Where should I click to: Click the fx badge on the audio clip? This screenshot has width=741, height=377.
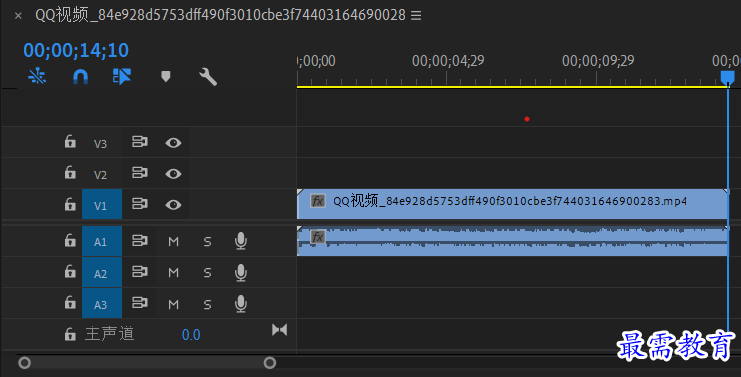(318, 236)
